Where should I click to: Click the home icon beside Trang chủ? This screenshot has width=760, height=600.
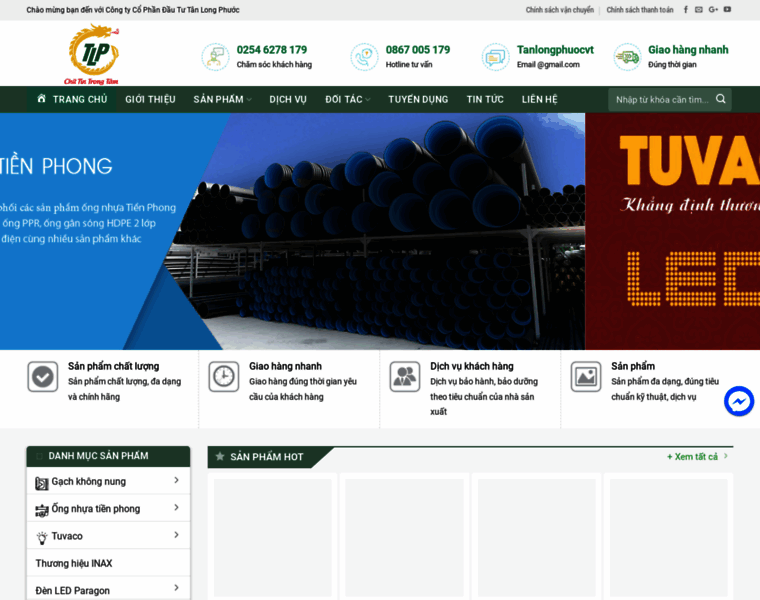click(x=42, y=99)
